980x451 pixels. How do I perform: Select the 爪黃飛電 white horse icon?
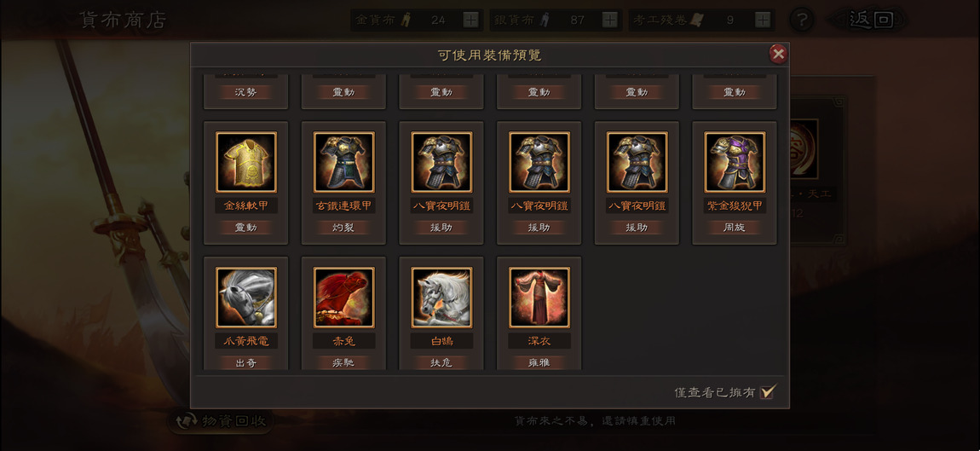pos(246,298)
